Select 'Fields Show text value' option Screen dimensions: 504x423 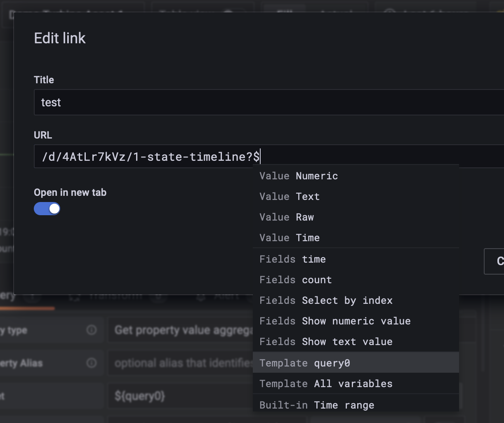tap(356, 342)
